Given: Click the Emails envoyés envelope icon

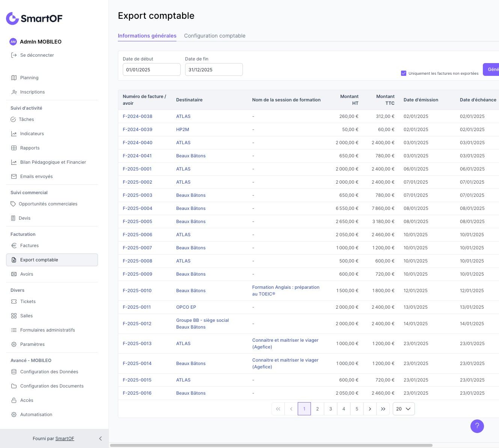Looking at the screenshot, I should click(14, 176).
